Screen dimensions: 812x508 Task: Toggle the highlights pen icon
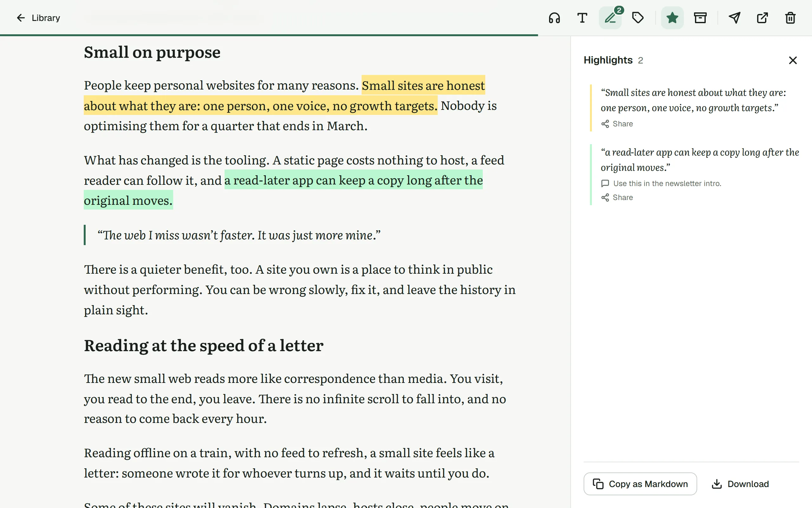[610, 18]
